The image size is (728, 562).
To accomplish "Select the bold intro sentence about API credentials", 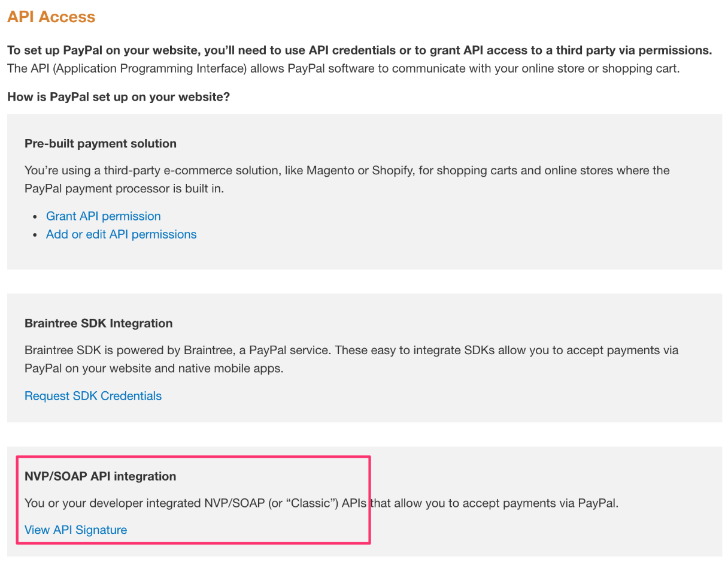I will (359, 50).
